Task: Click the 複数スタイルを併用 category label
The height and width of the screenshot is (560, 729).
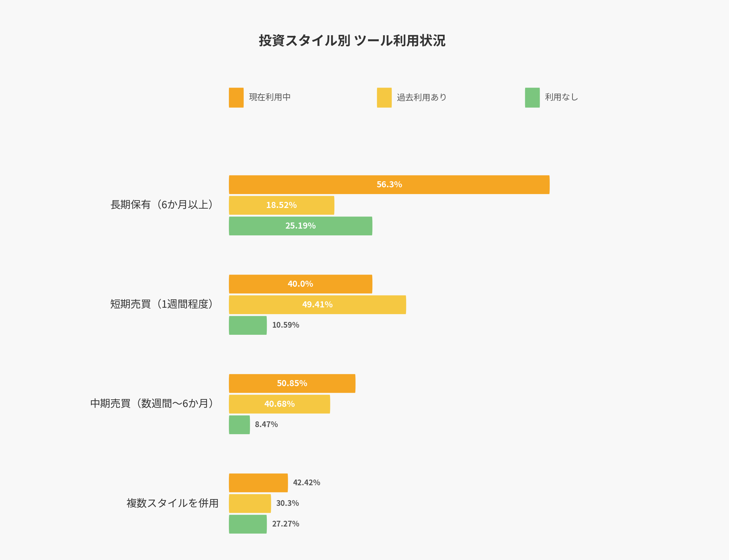Action: pyautogui.click(x=172, y=503)
